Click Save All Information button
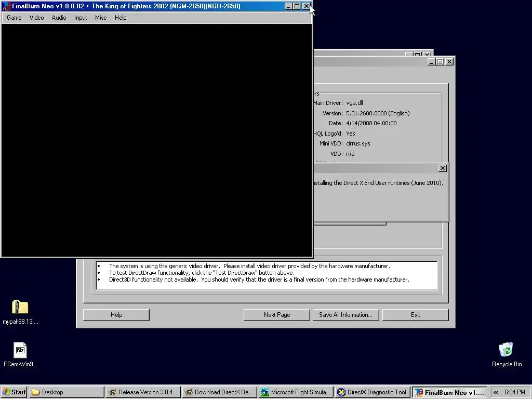The height and width of the screenshot is (399, 532). coord(345,315)
